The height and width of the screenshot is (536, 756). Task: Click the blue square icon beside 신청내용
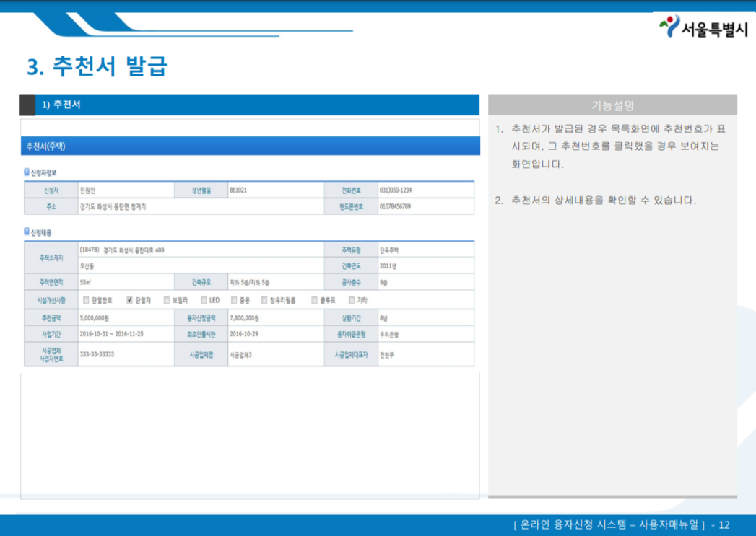pyautogui.click(x=26, y=232)
